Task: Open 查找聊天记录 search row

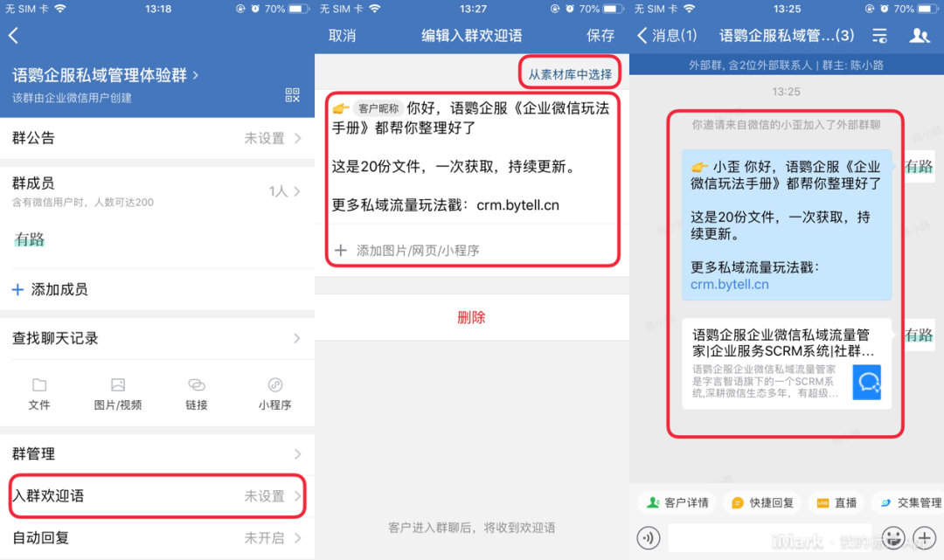Action: [x=157, y=338]
